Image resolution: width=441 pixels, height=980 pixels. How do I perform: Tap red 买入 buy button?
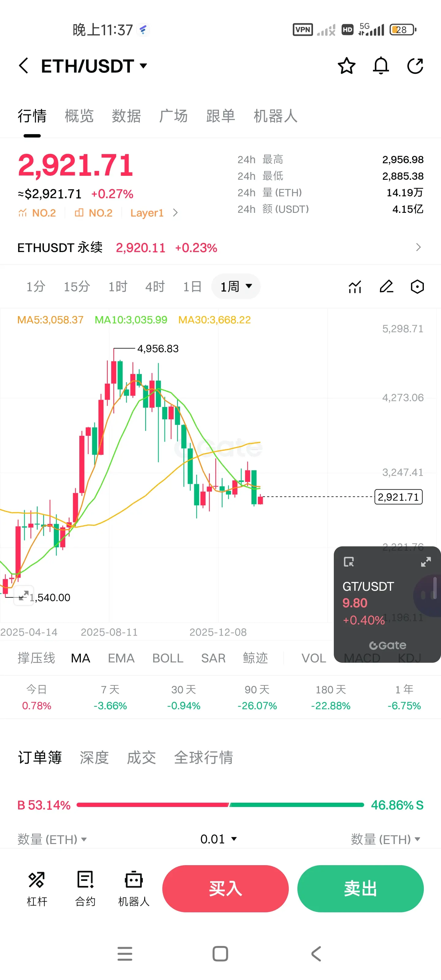[225, 888]
